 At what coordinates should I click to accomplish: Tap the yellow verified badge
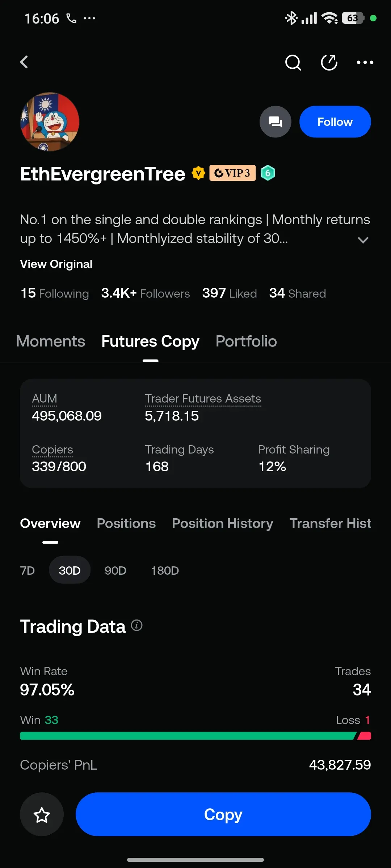tap(198, 173)
